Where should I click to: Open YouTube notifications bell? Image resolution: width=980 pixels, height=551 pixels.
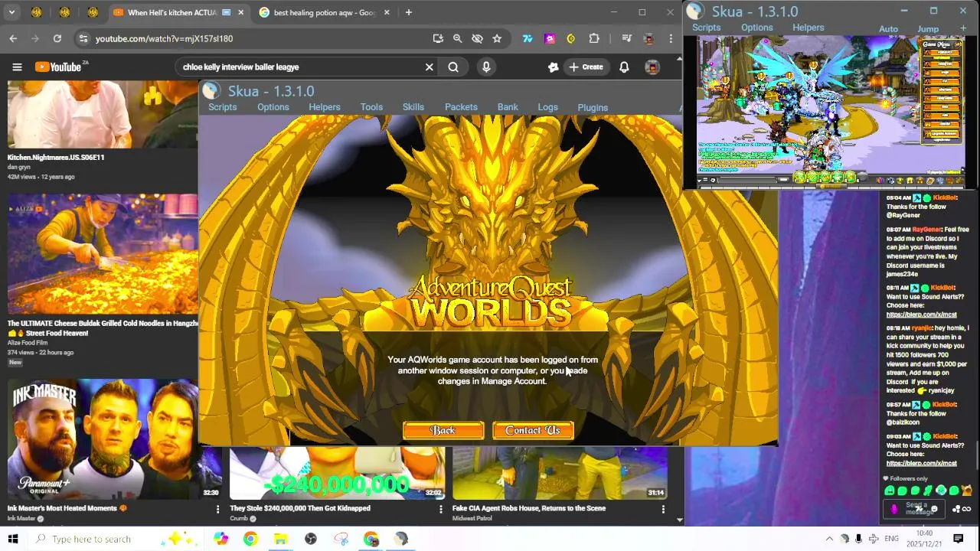coord(624,67)
